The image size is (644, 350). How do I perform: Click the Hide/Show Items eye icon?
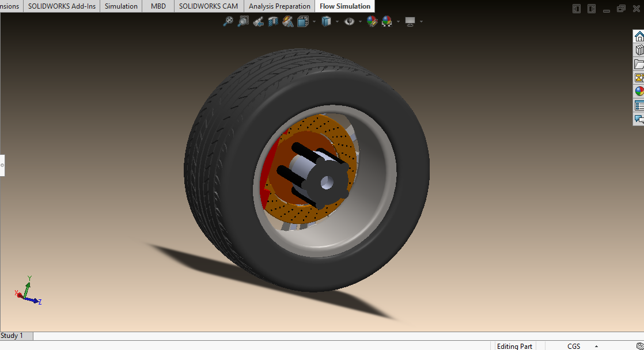pyautogui.click(x=349, y=21)
